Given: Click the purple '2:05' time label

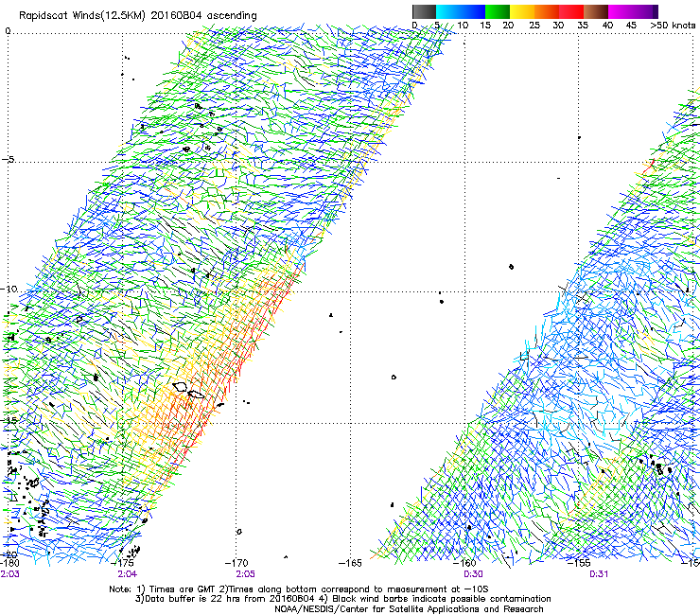Looking at the screenshot, I should coord(246,574).
